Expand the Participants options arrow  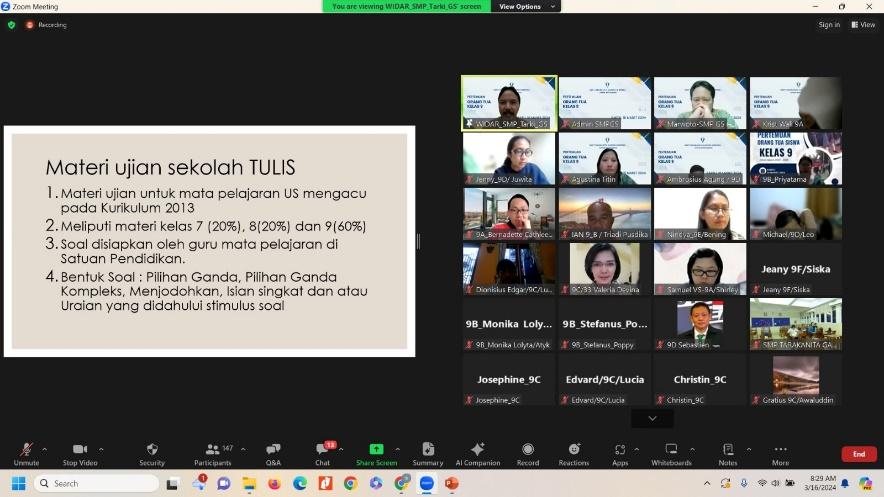[243, 449]
